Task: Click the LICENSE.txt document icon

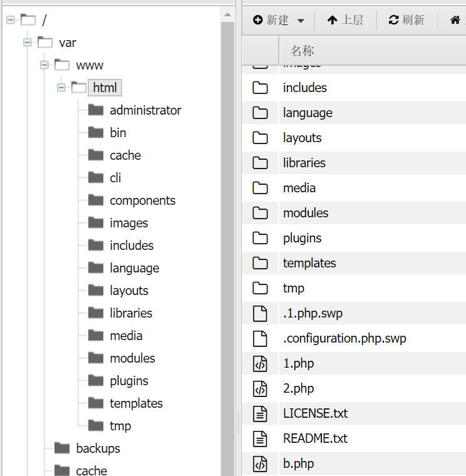Action: pos(260,414)
